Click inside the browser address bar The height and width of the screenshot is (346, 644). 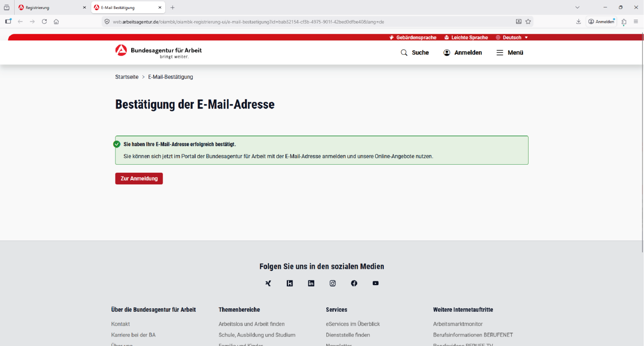(x=258, y=21)
